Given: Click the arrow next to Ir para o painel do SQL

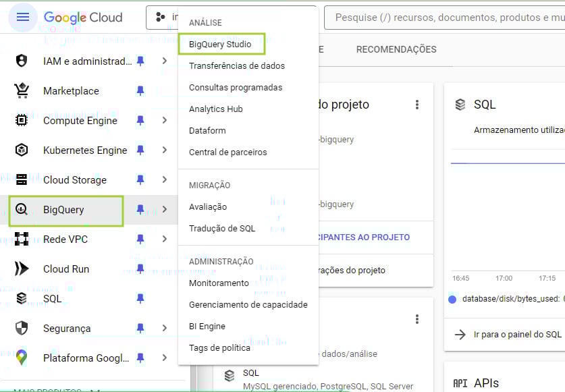Looking at the screenshot, I should click(460, 335).
